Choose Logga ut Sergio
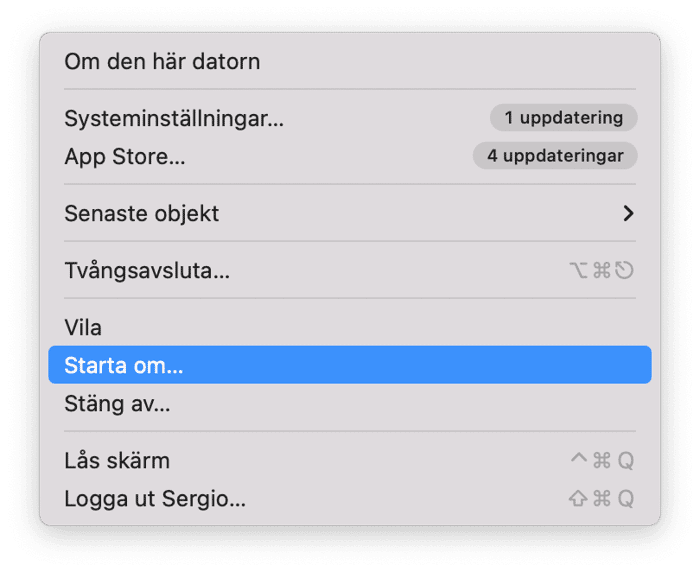 point(155,498)
